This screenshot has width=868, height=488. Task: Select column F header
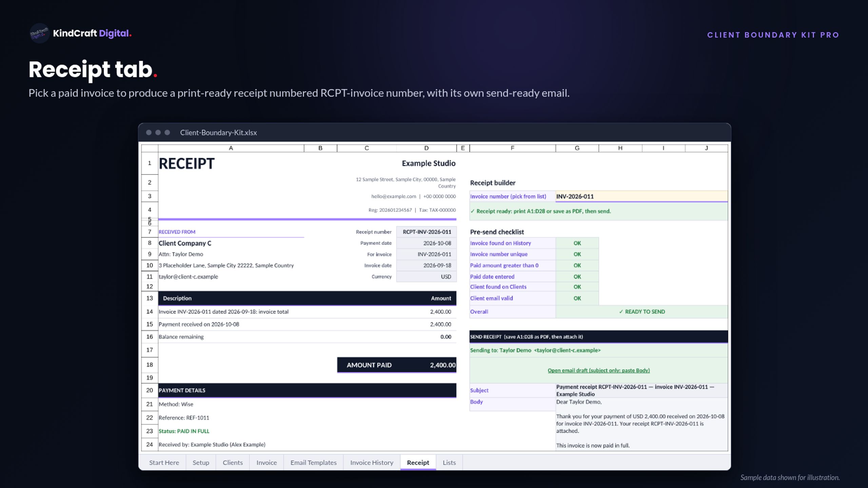point(512,148)
